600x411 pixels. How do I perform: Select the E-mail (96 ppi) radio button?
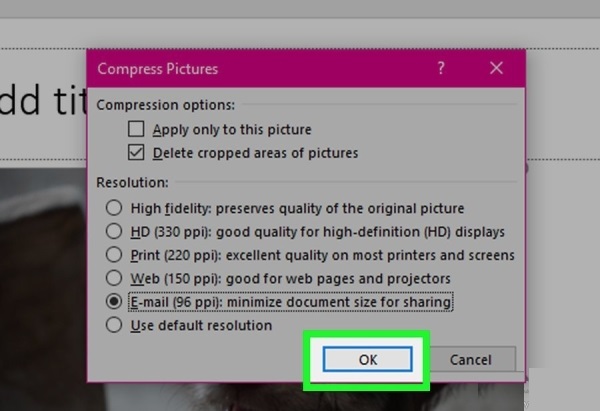click(x=114, y=301)
